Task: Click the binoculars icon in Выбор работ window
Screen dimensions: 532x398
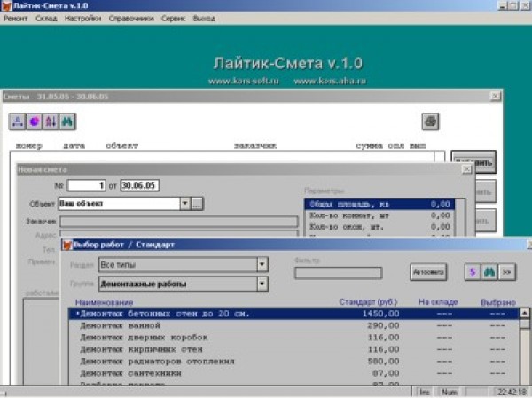Action: (x=489, y=271)
